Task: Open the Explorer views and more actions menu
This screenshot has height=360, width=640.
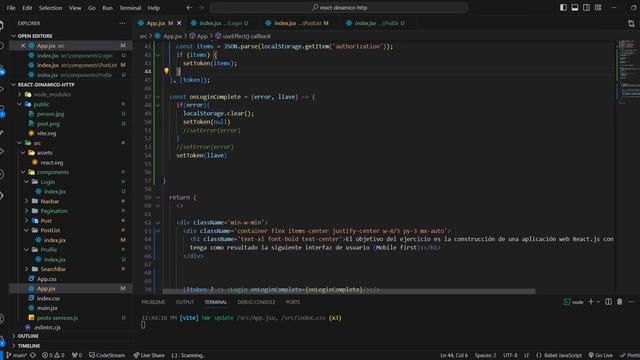Action: click(122, 23)
